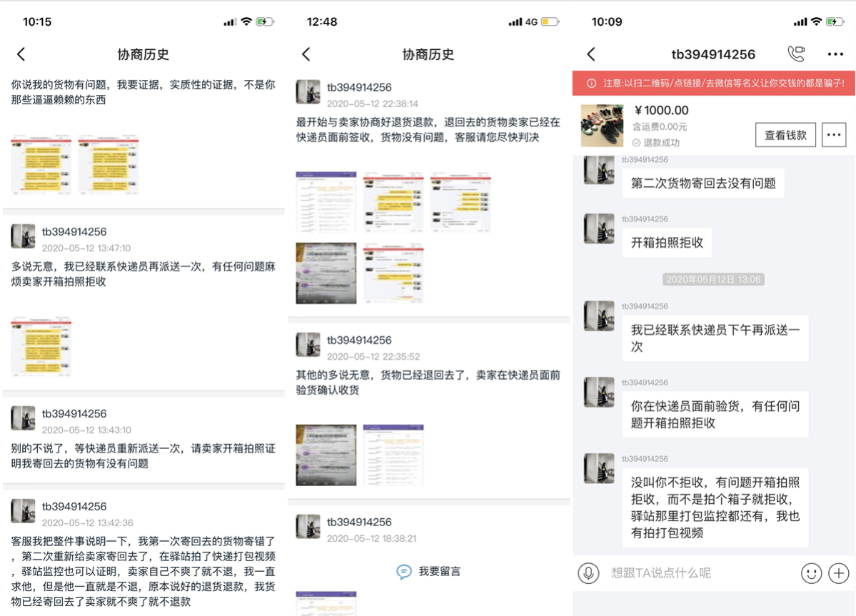856x616 pixels.
Task: Tap the microphone voice input icon
Action: [588, 573]
